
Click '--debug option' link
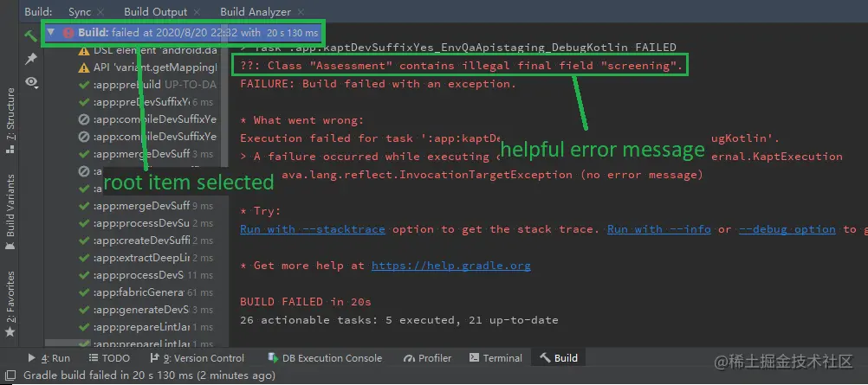787,229
